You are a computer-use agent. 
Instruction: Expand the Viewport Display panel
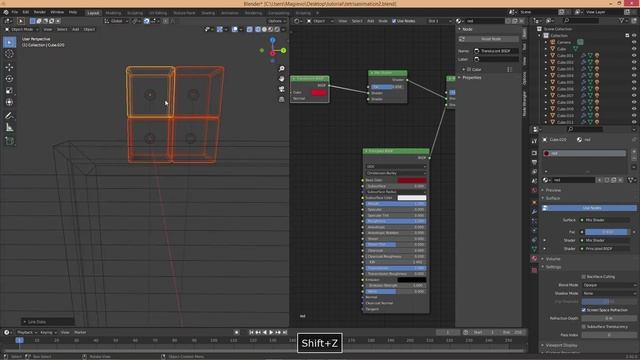pyautogui.click(x=561, y=345)
